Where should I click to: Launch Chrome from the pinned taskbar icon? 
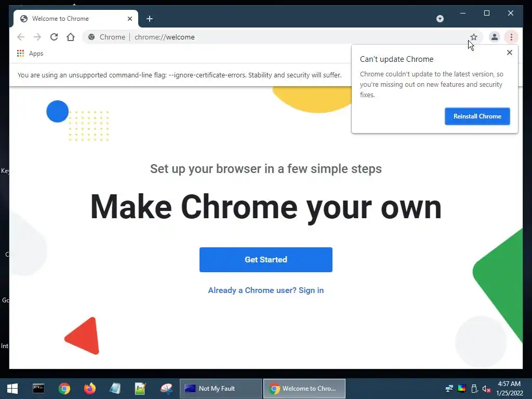tap(64, 389)
